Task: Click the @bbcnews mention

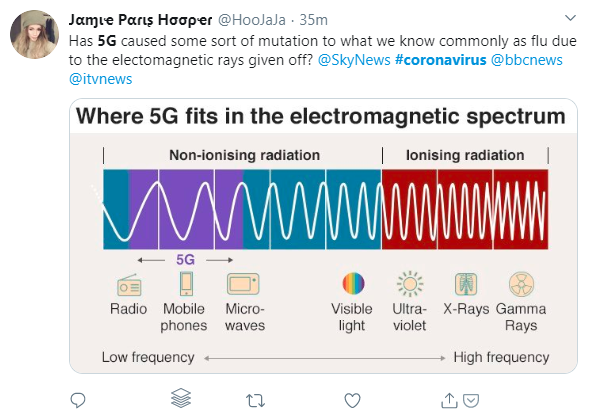Action: click(x=527, y=60)
